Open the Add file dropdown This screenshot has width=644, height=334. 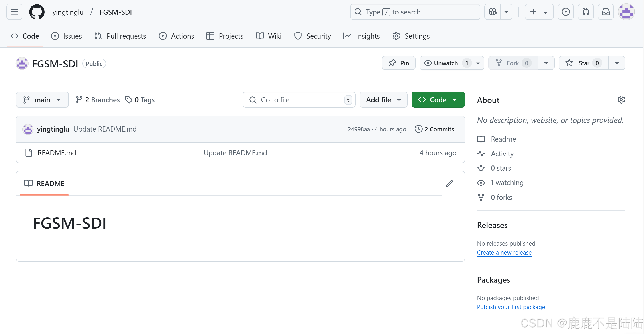383,100
